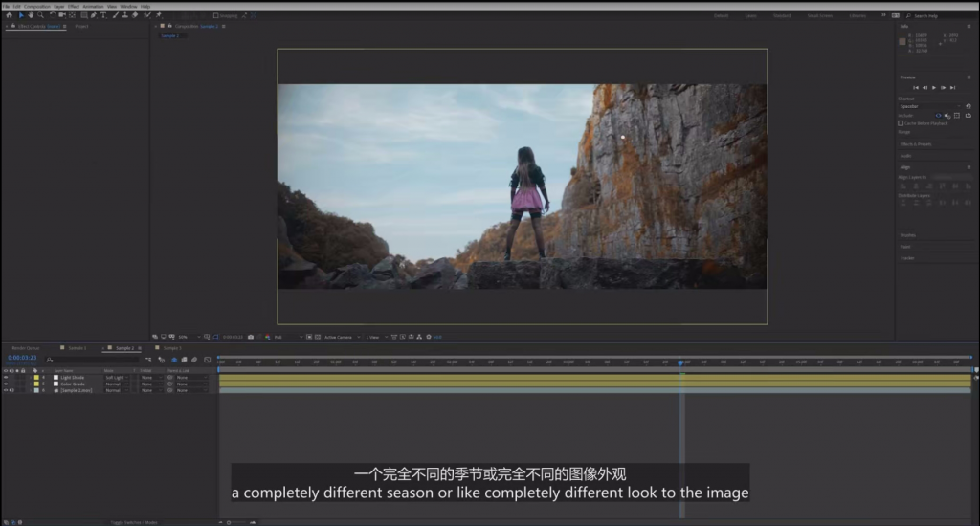Select the Eraser tool
The height and width of the screenshot is (526, 980).
pos(135,15)
